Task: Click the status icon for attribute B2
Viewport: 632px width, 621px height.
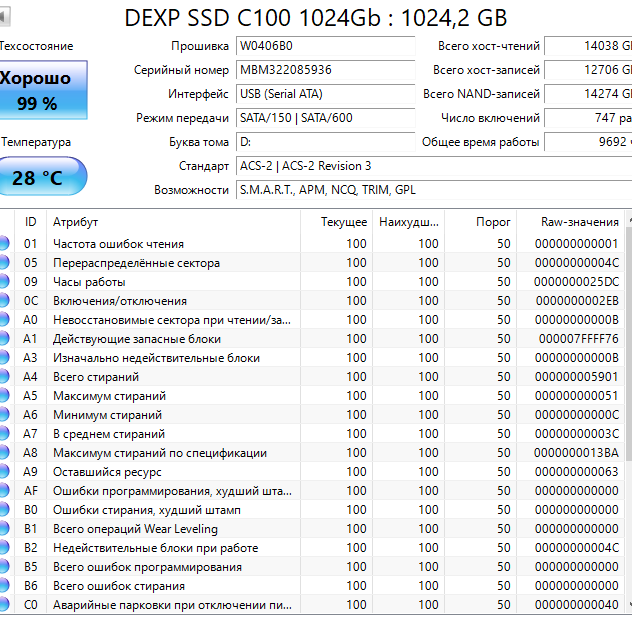Action: 4,548
